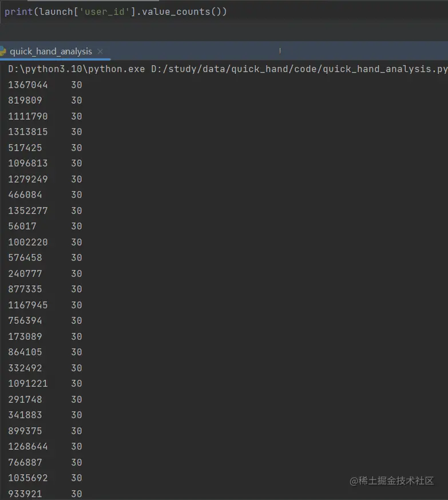The height and width of the screenshot is (500, 448).
Task: Select output row 766887
Action: click(x=45, y=462)
